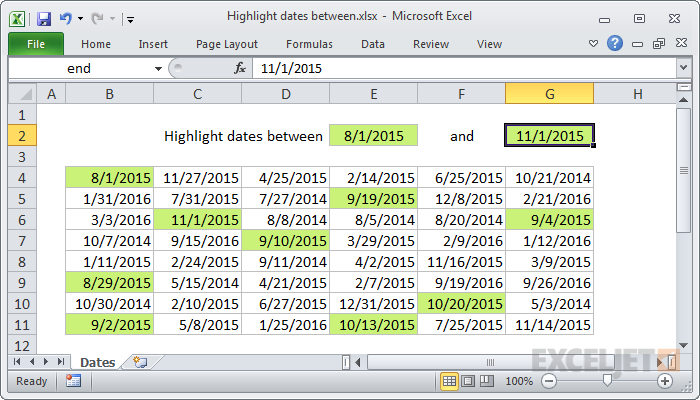
Task: Click the Save icon in quick access toolbar
Action: [44, 19]
